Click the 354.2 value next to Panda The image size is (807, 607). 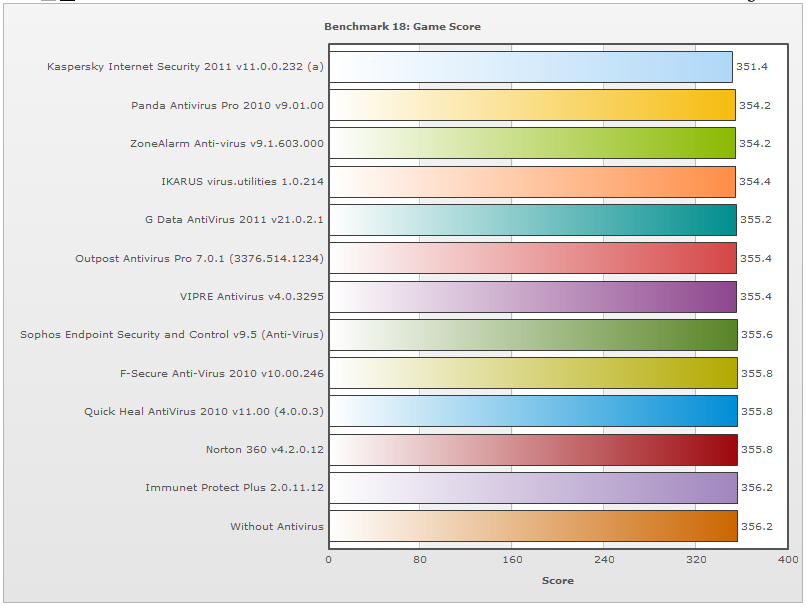point(755,106)
